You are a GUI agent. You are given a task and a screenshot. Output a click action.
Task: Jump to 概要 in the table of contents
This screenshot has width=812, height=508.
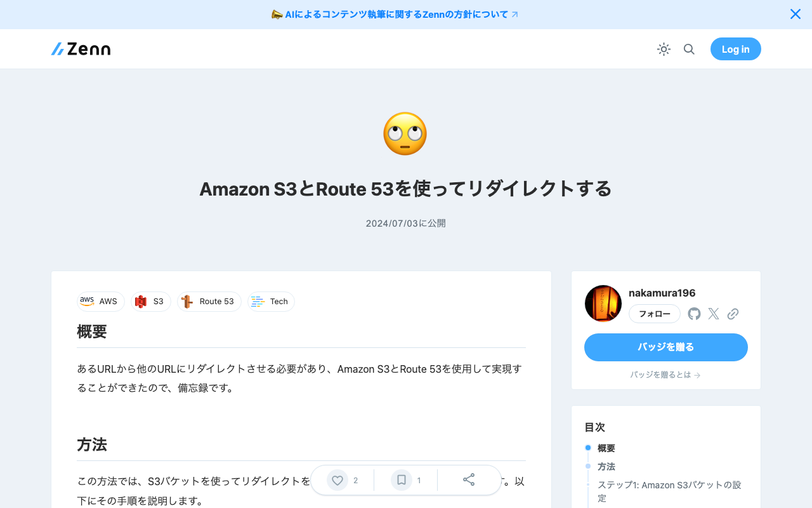pos(606,448)
